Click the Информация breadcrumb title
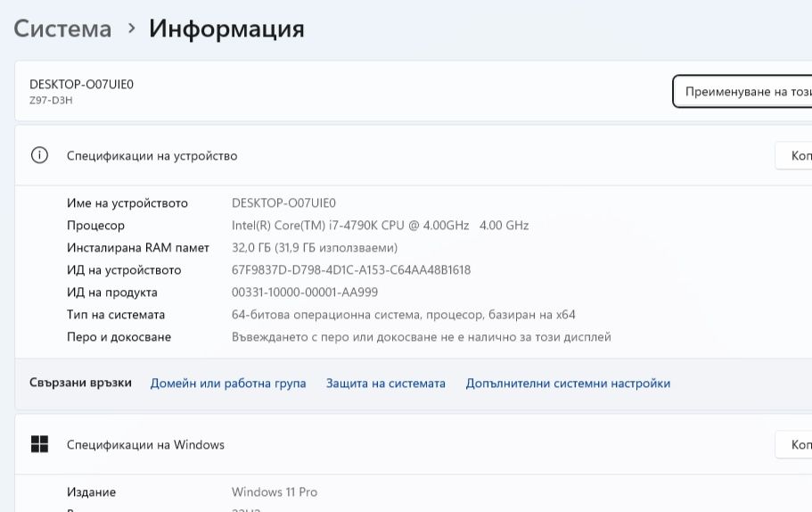 (226, 29)
